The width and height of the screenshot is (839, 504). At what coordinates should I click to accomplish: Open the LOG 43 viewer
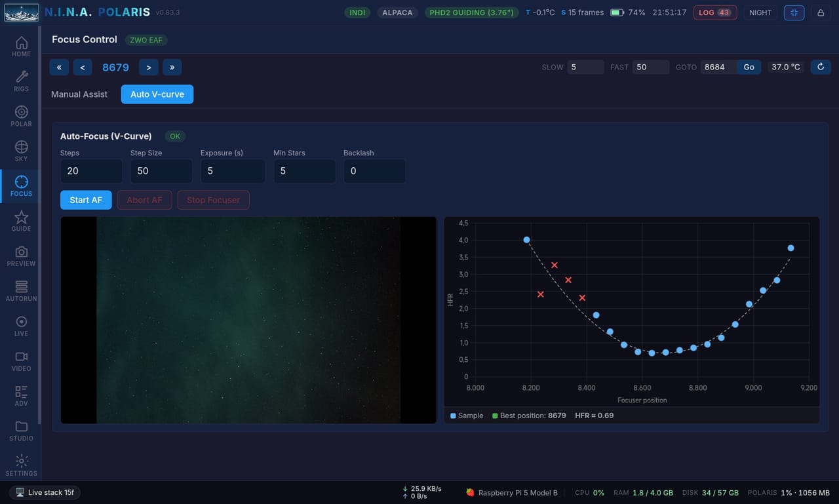714,12
